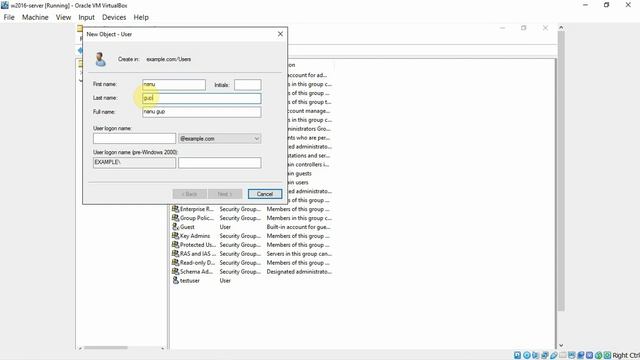This screenshot has height=360, width=640.
Task: Click the keyboard capture status icon
Action: [x=607, y=356]
